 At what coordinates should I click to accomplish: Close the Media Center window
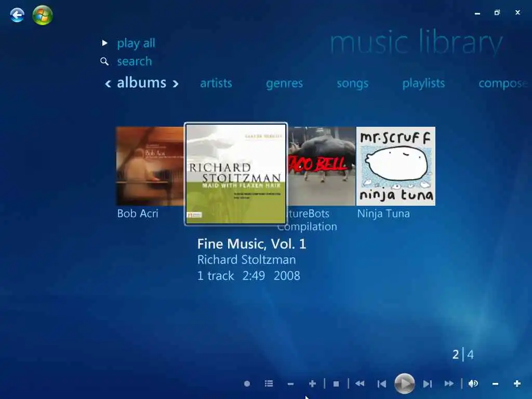click(517, 12)
